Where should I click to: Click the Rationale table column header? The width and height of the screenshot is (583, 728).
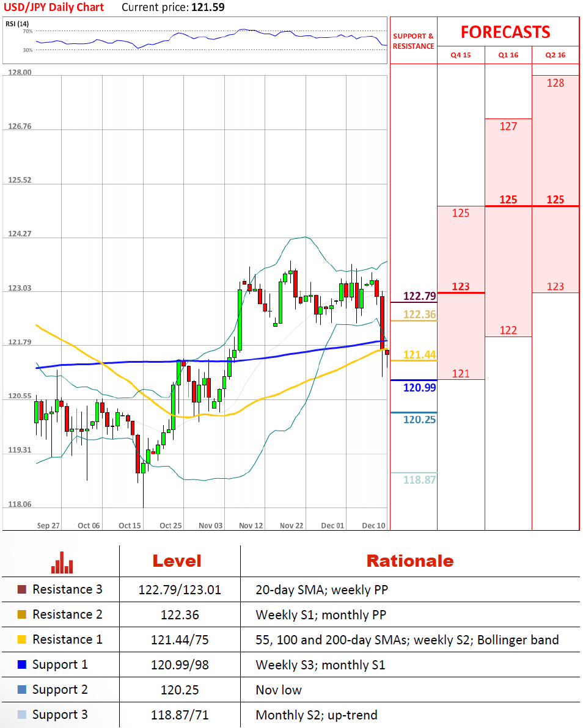pos(410,561)
